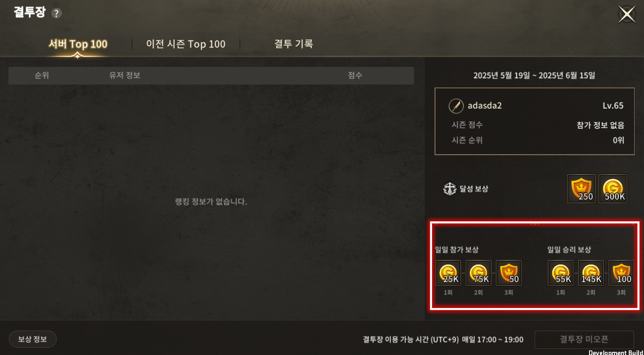Image resolution: width=644 pixels, height=355 pixels.
Task: Click the 250 crown shield achievement reward
Action: 581,188
